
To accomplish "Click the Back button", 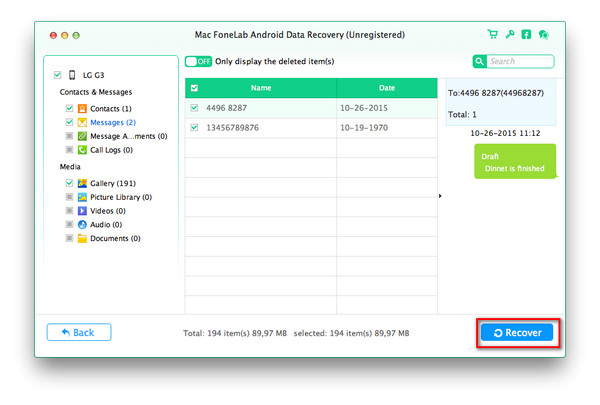I will (79, 332).
